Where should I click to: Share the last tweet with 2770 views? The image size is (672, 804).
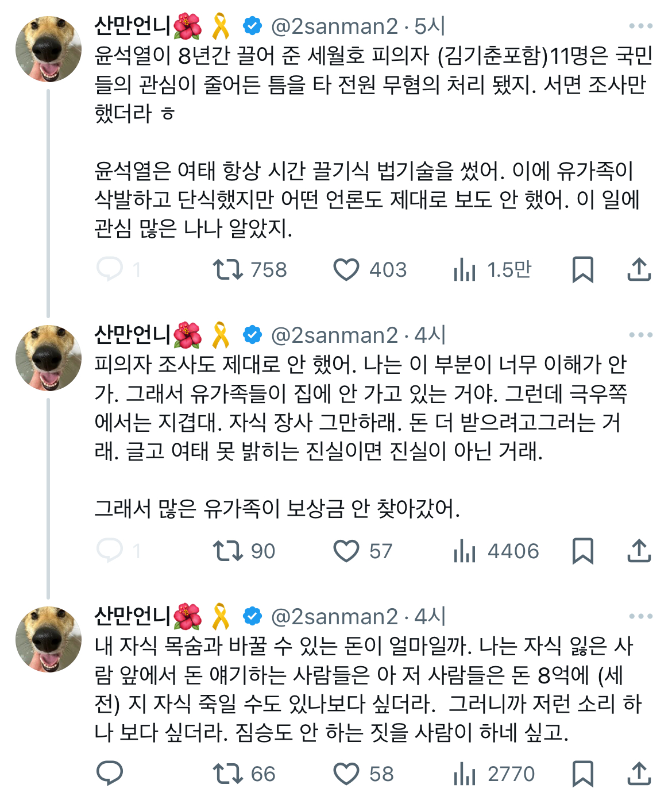pyautogui.click(x=639, y=774)
